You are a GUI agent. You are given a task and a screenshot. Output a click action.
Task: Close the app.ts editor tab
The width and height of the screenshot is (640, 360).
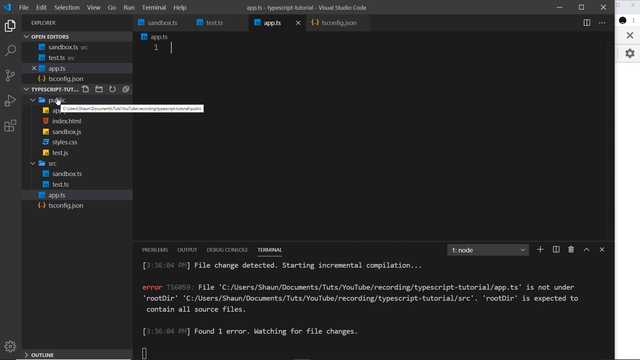(x=298, y=23)
